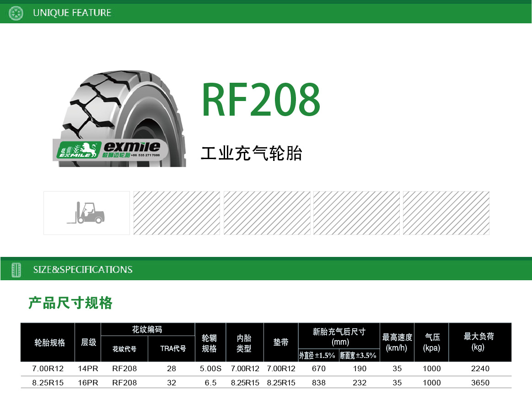This screenshot has width=532, height=416.
Task: Click the 产品尺寸规格 heading
Action: [70, 303]
